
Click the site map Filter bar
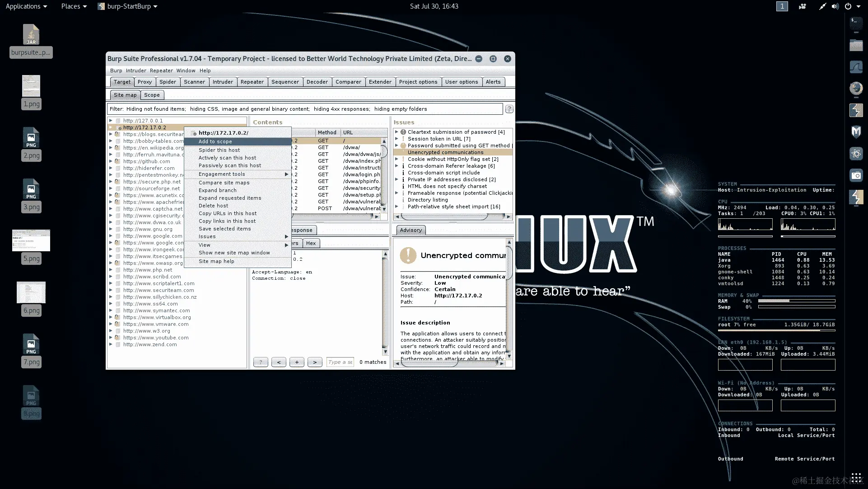point(305,109)
